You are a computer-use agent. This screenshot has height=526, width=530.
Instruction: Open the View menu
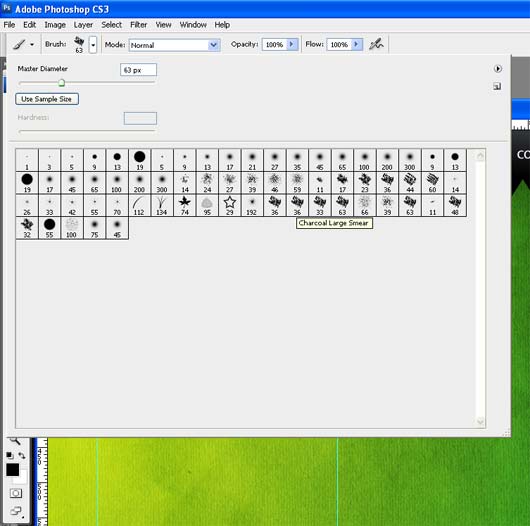(163, 25)
